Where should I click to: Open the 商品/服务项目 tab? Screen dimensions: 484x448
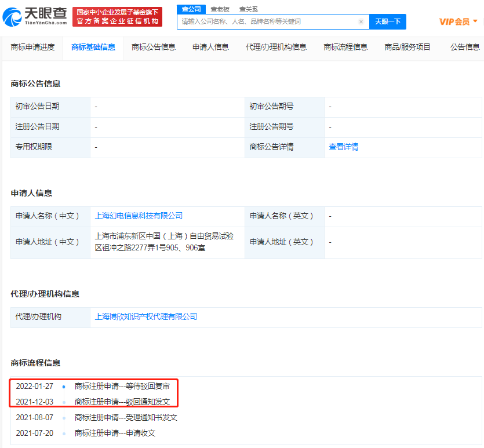[409, 47]
